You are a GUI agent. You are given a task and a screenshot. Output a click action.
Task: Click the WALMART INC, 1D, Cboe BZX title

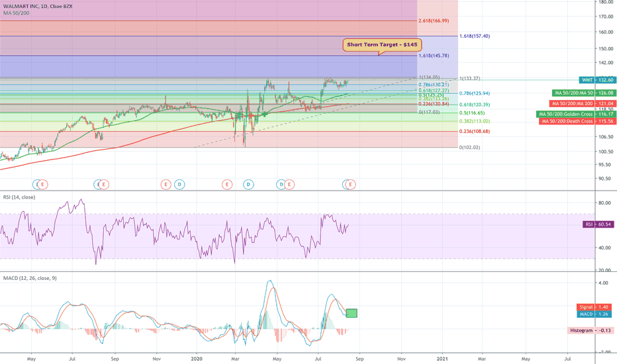pyautogui.click(x=38, y=7)
